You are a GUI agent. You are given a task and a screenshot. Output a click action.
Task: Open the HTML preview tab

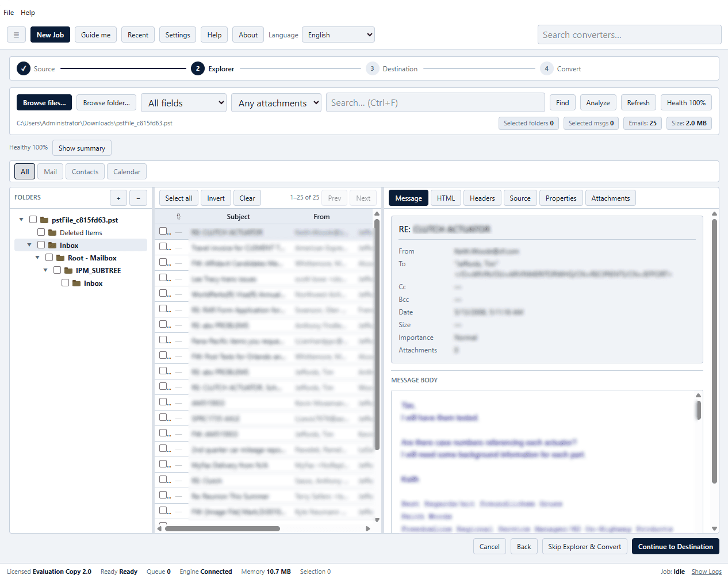[446, 198]
